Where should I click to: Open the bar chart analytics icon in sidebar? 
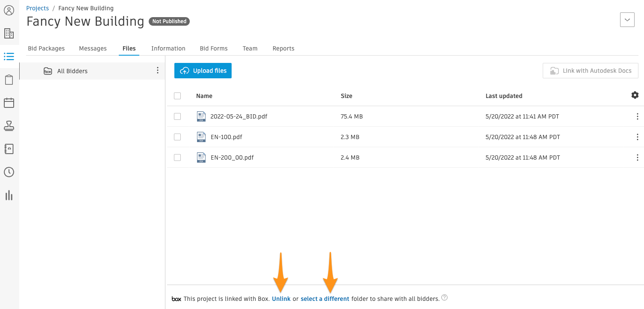[9, 195]
